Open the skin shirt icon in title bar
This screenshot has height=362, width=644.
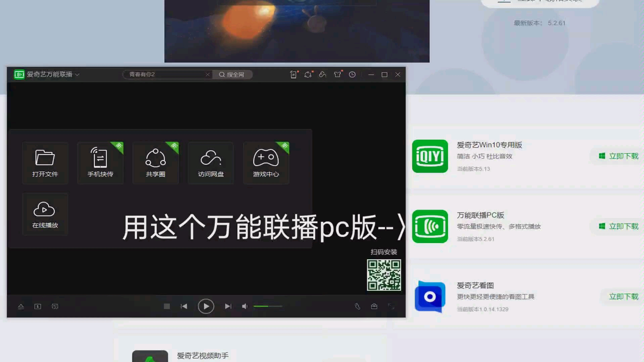[x=337, y=75]
